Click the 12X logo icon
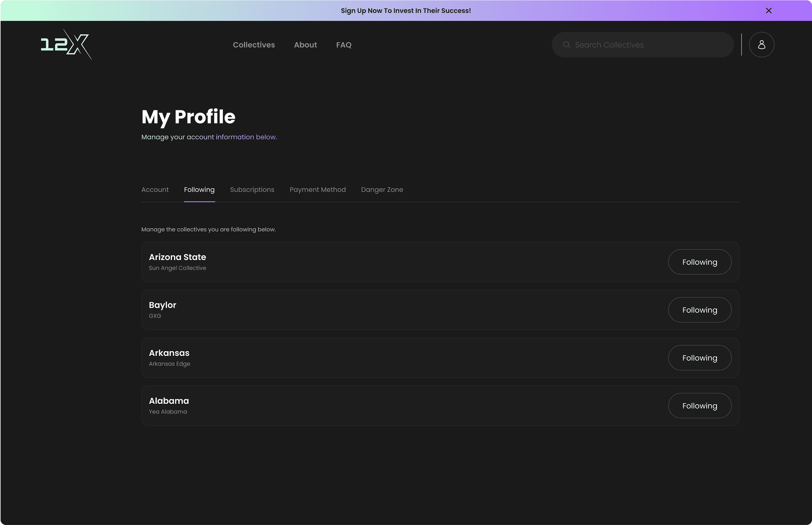Screen dimensions: 812x525 (66, 45)
